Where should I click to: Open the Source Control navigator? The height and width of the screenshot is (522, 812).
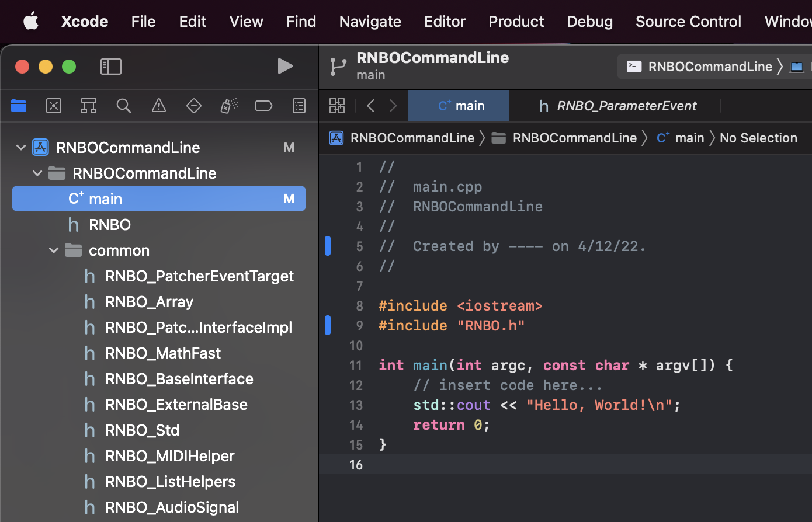tap(54, 106)
